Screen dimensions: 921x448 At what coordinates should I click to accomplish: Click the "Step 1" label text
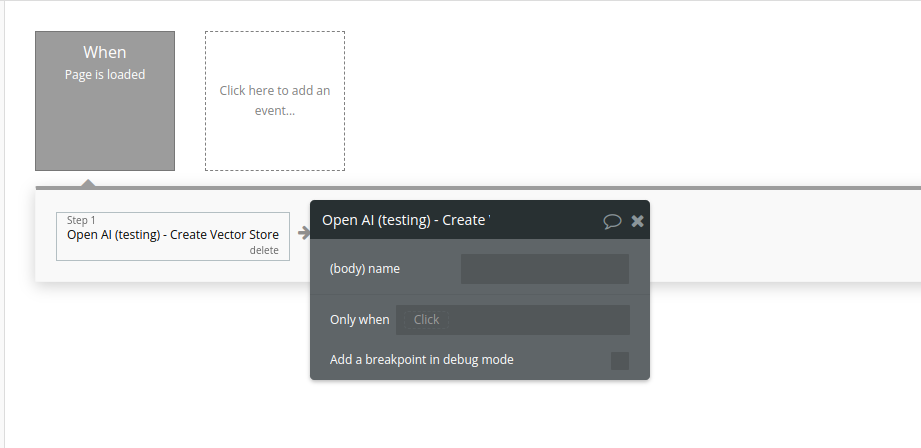pyautogui.click(x=81, y=220)
